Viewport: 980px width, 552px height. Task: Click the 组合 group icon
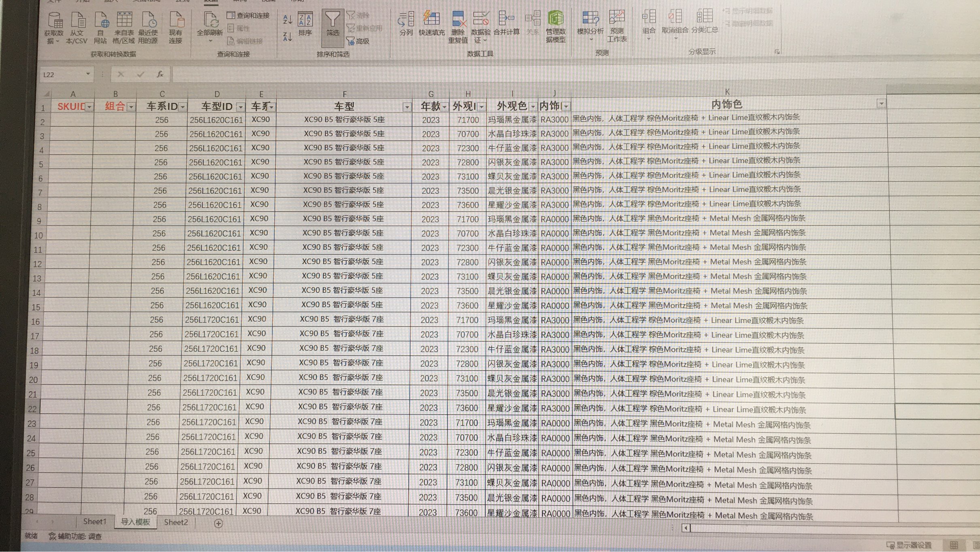[649, 24]
